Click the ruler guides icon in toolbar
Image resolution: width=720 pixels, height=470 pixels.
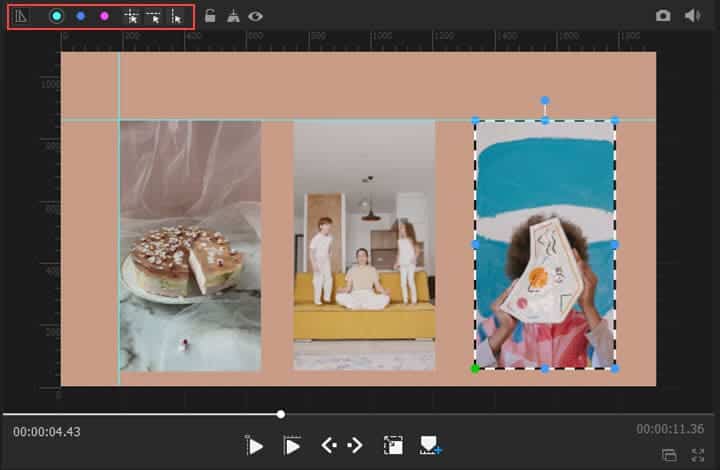[22, 16]
